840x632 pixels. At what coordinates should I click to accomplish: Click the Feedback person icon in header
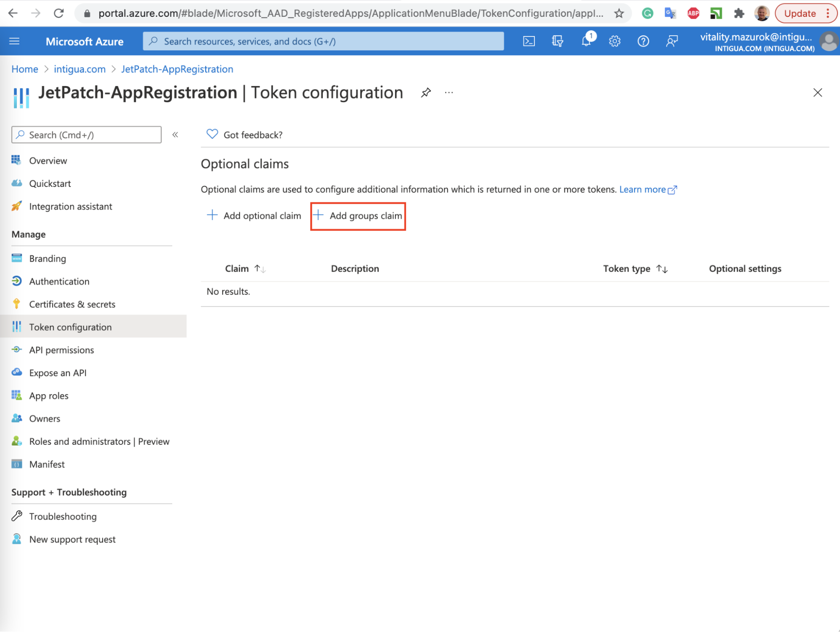coord(671,41)
